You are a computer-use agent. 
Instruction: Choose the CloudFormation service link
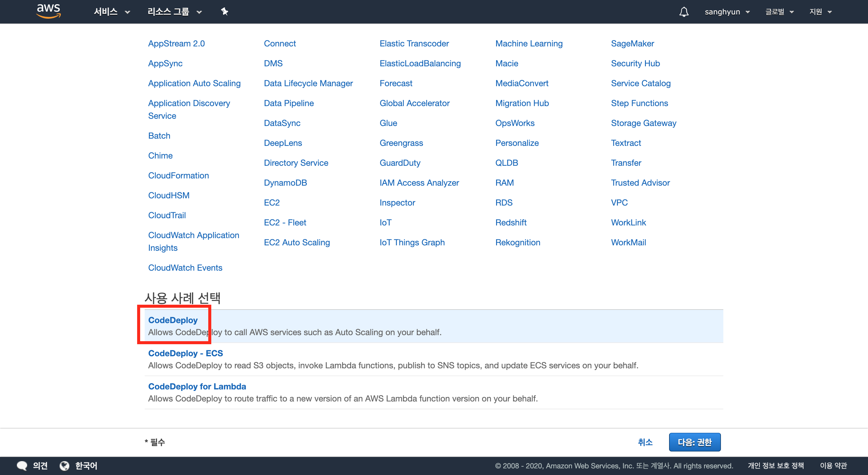[178, 175]
